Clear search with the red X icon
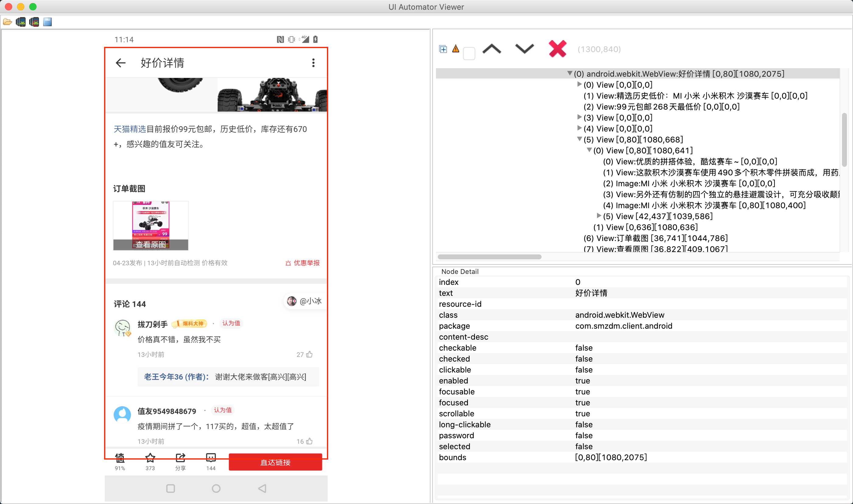 point(557,49)
